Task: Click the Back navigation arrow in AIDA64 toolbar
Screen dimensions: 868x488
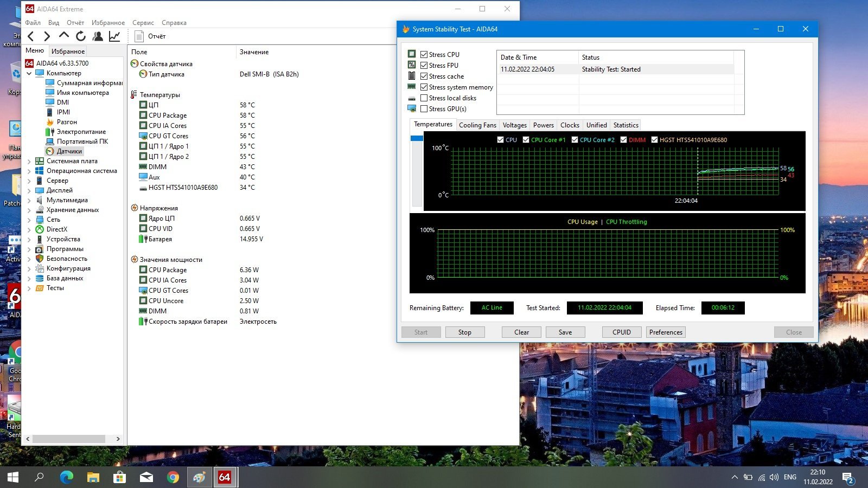Action: coord(31,36)
